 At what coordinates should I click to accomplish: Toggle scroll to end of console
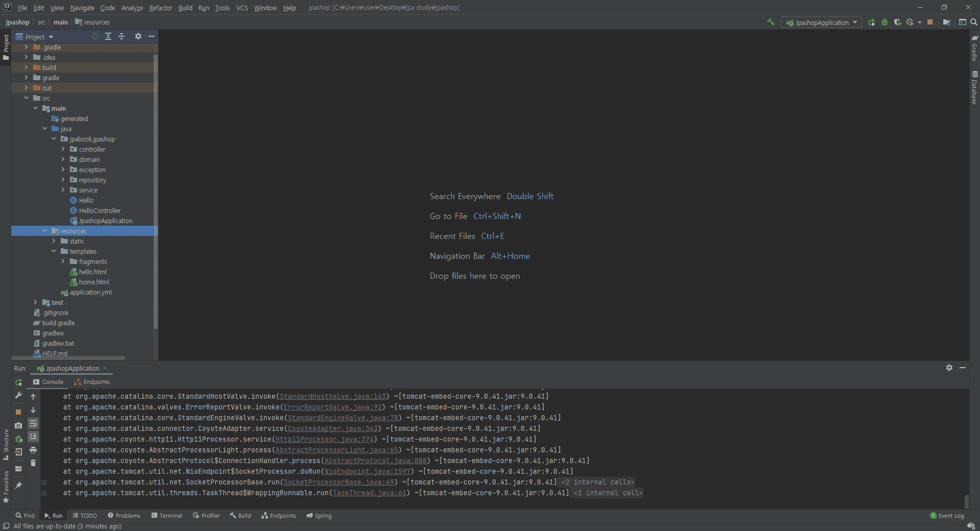click(x=33, y=437)
